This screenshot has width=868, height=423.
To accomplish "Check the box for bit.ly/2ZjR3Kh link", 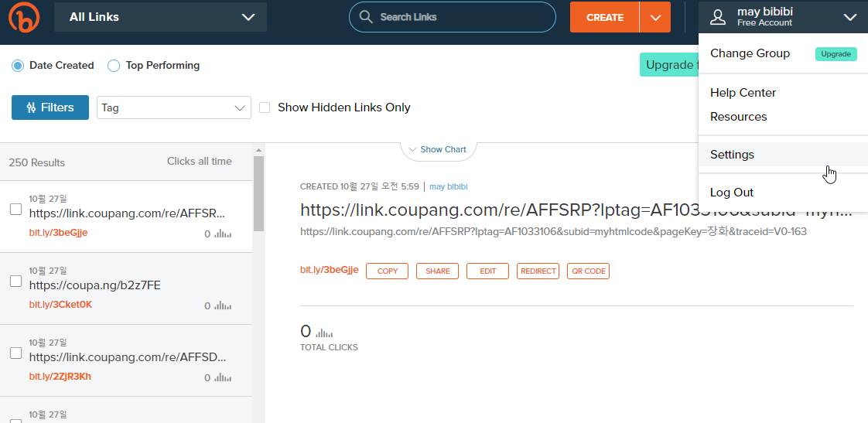I will (16, 353).
